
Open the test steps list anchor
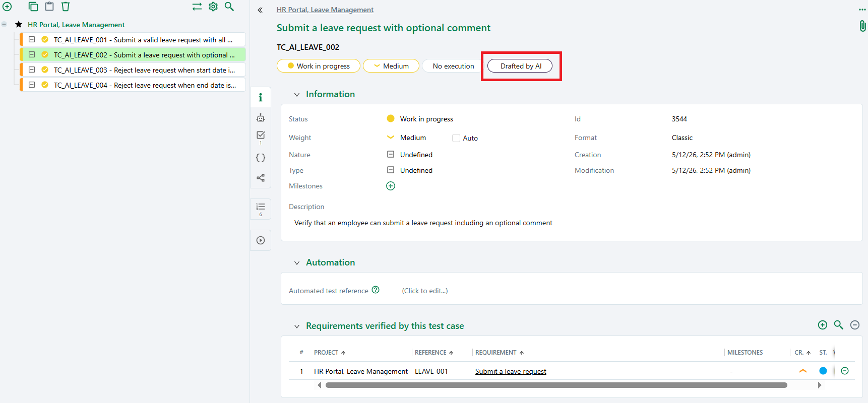coord(261,209)
